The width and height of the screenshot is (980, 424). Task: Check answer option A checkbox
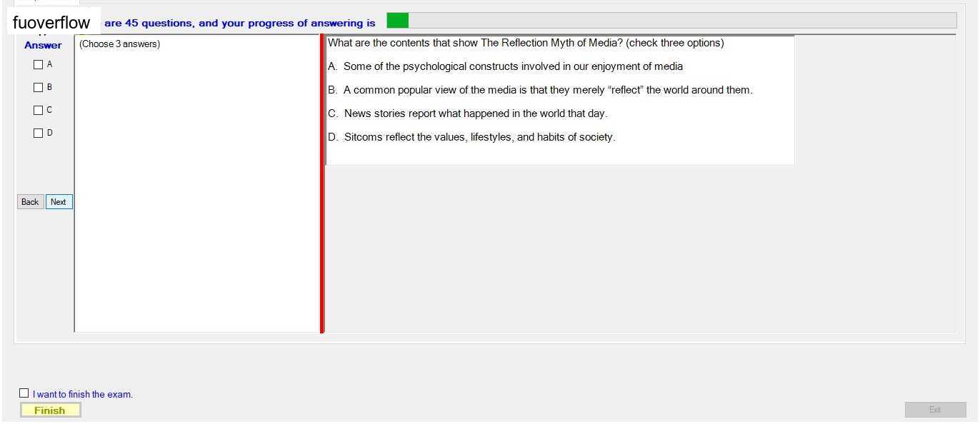click(39, 64)
